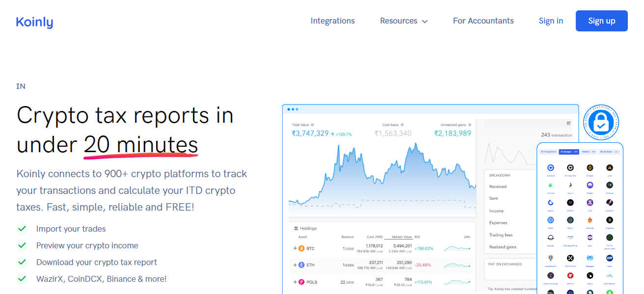644x294 pixels.
Task: Click the calendar icon above transaction count
Action: [568, 123]
